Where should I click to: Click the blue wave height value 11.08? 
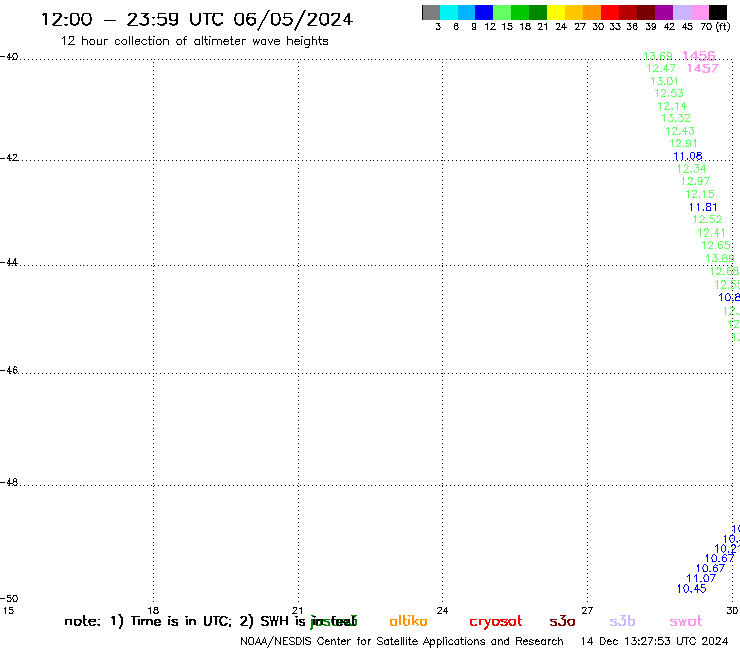[x=688, y=156]
